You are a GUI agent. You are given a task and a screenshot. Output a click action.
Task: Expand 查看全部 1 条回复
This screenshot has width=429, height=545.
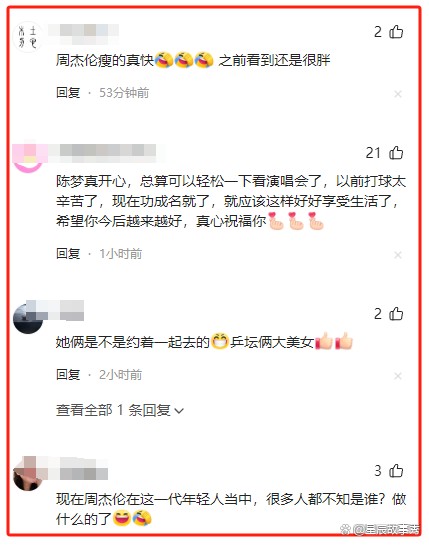click(120, 410)
